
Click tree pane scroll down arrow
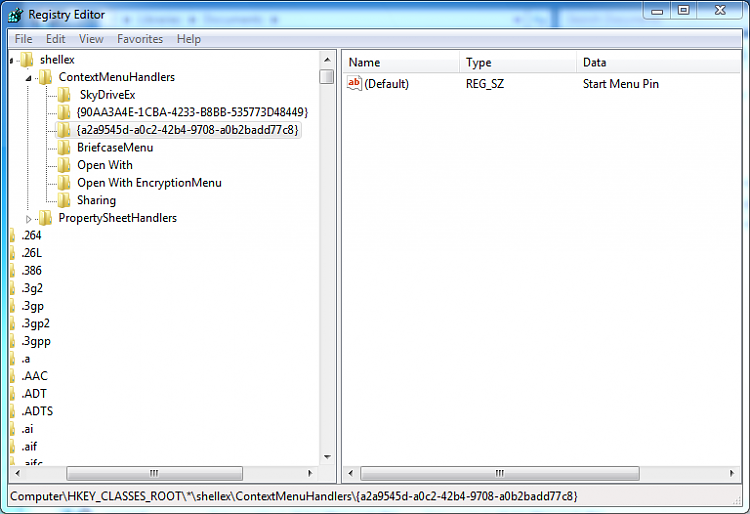(x=327, y=457)
